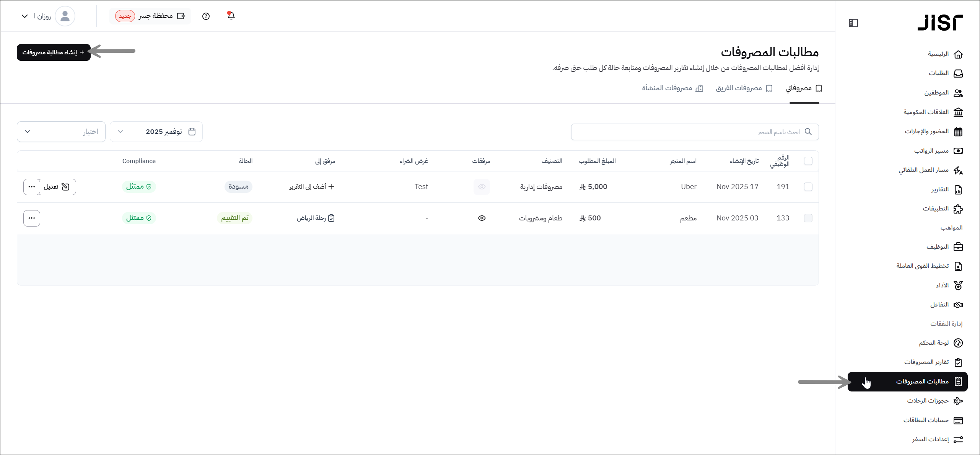
Task: Click the notification bell icon
Action: click(x=231, y=16)
